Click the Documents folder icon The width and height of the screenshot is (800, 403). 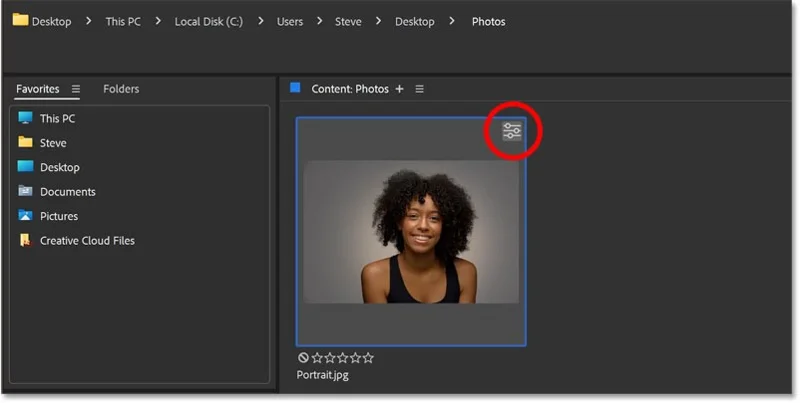[25, 191]
